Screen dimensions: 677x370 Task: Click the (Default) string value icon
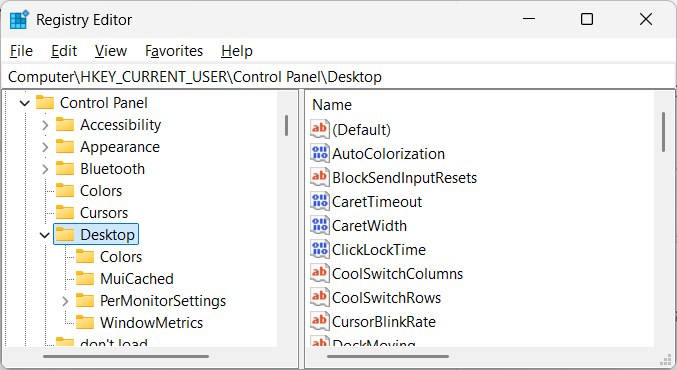coord(320,130)
